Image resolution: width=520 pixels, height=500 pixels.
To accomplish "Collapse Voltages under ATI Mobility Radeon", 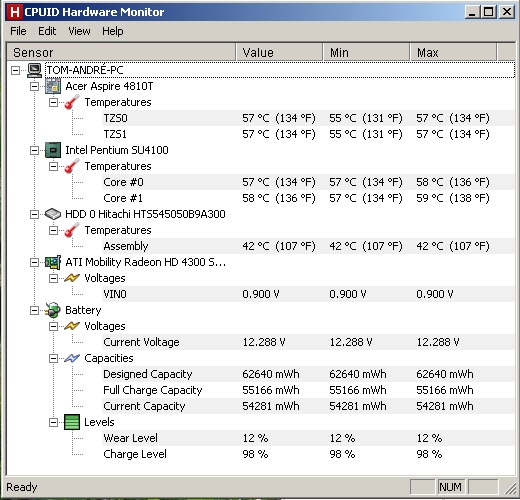I will pyautogui.click(x=53, y=278).
